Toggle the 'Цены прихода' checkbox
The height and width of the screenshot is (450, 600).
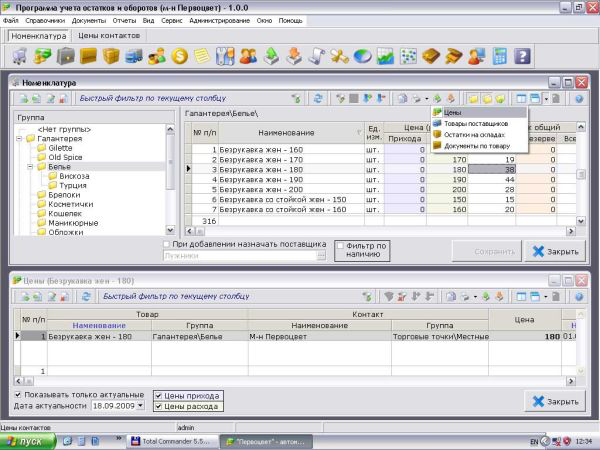[x=158, y=396]
